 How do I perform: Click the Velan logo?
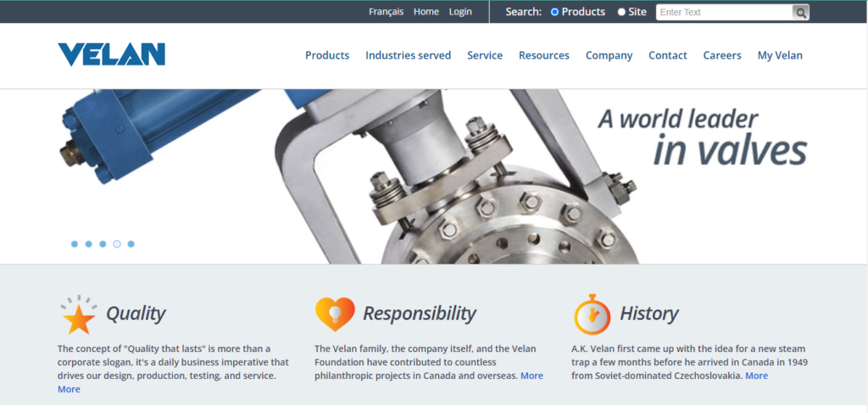(111, 54)
